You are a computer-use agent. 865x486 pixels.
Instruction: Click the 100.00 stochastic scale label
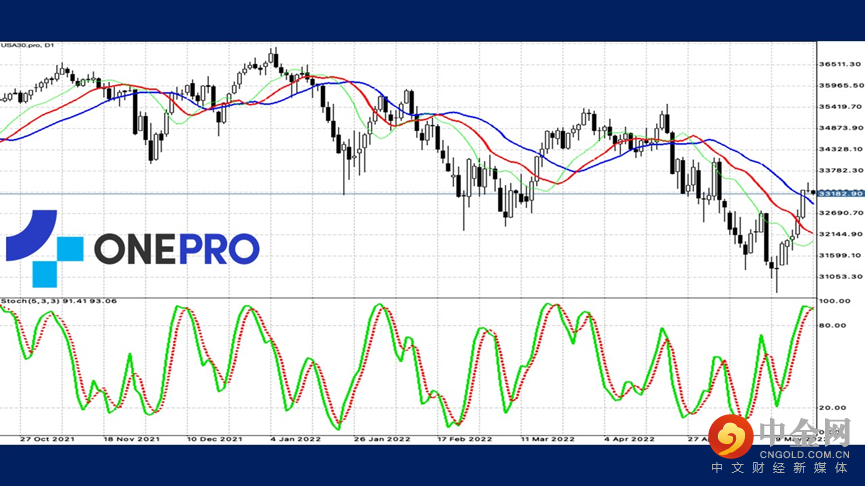point(835,301)
